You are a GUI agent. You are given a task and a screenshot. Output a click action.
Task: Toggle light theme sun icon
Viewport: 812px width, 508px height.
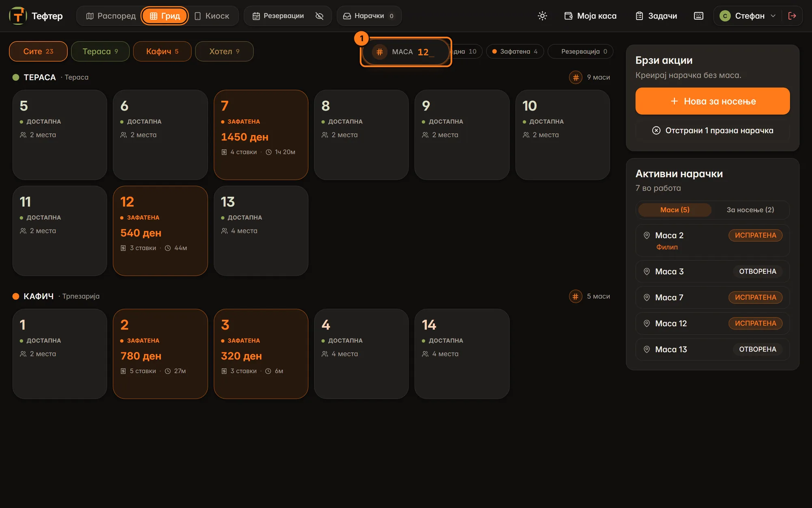pos(542,16)
